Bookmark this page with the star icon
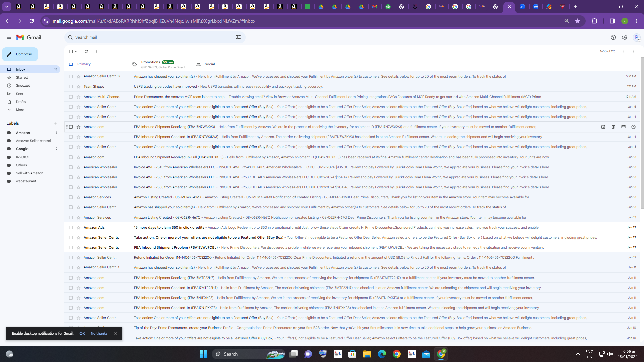The height and width of the screenshot is (362, 644). click(x=578, y=21)
